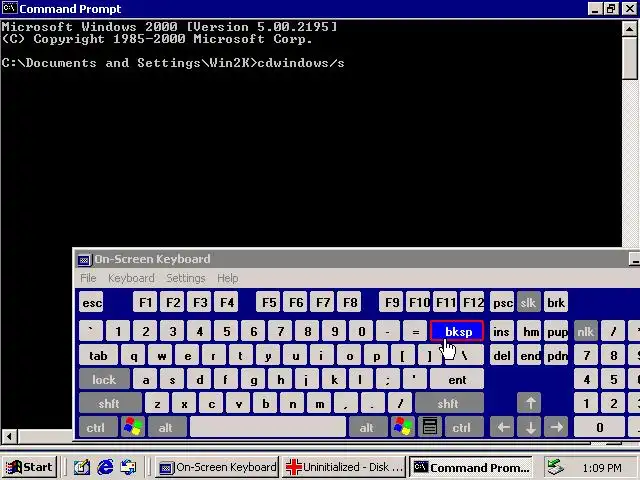The image size is (640, 480).
Task: Click the right arrow key
Action: coord(556,427)
